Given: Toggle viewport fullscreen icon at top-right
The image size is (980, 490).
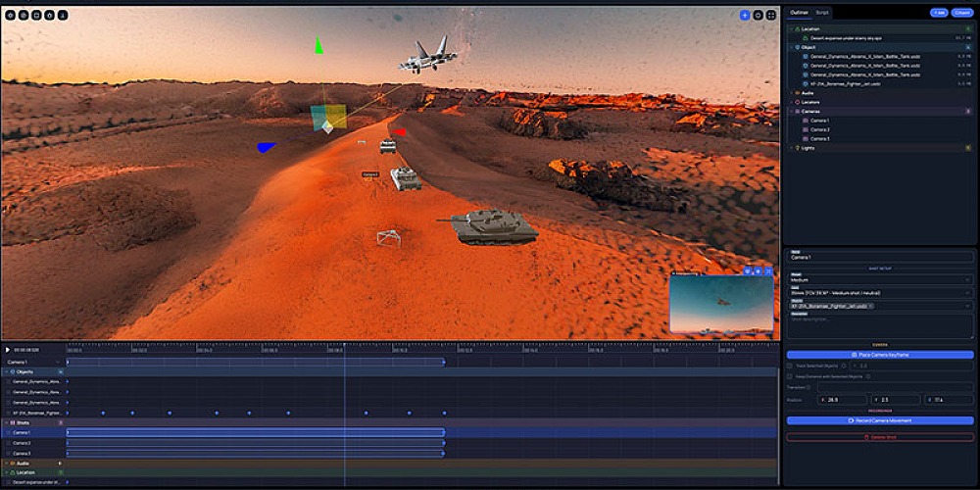Looking at the screenshot, I should tap(770, 15).
